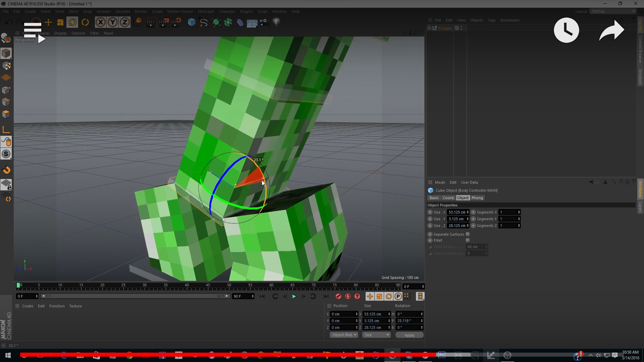Toggle the X axis lock
Screen dimensions: 644x362
coord(100,22)
